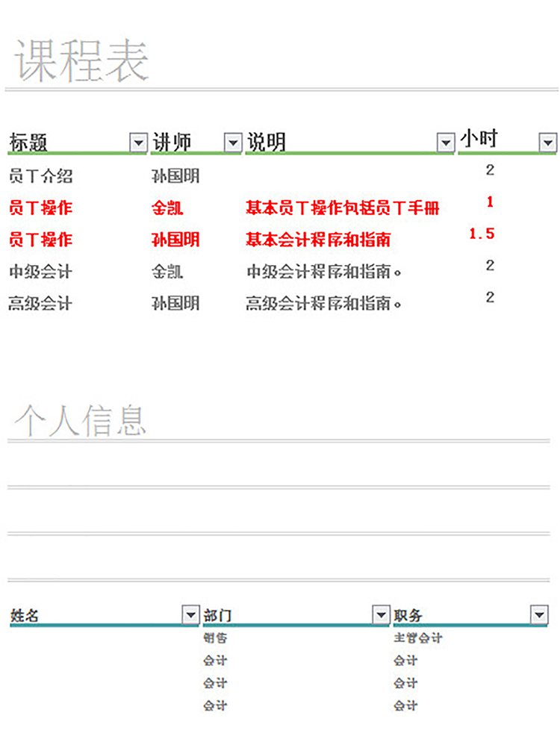The width and height of the screenshot is (560, 748).
Task: Select the red 员工操作 cell taught by 孙国明
Action: tap(40, 240)
